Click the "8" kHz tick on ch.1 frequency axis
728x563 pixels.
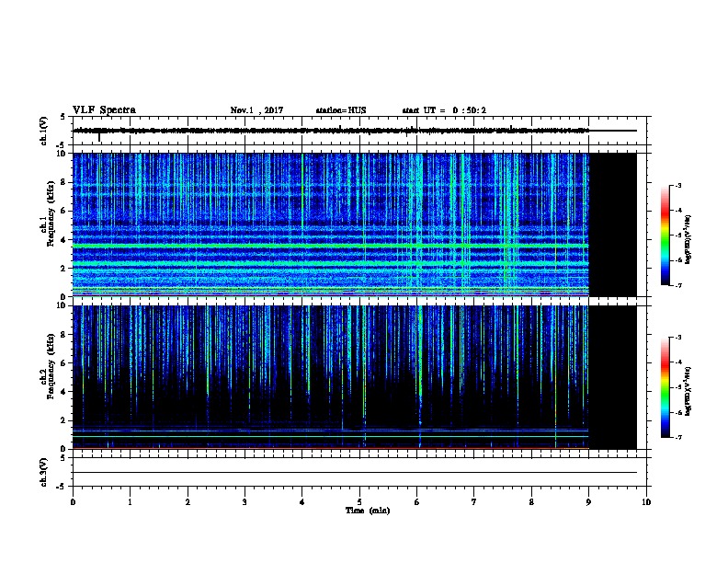[63, 182]
